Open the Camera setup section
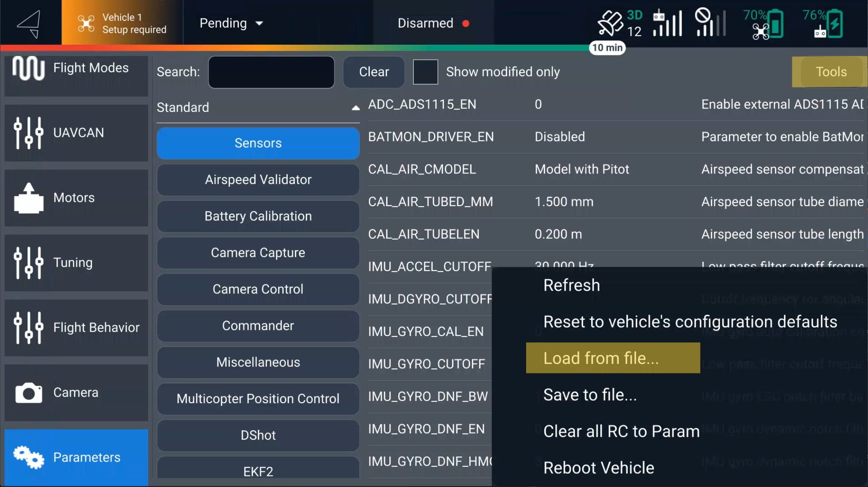Image resolution: width=868 pixels, height=487 pixels. tap(76, 393)
